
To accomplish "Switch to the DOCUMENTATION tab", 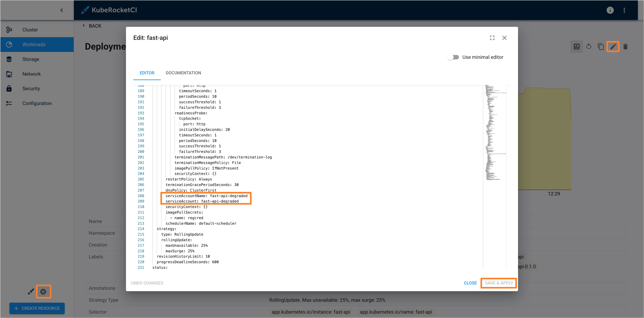I will click(183, 73).
